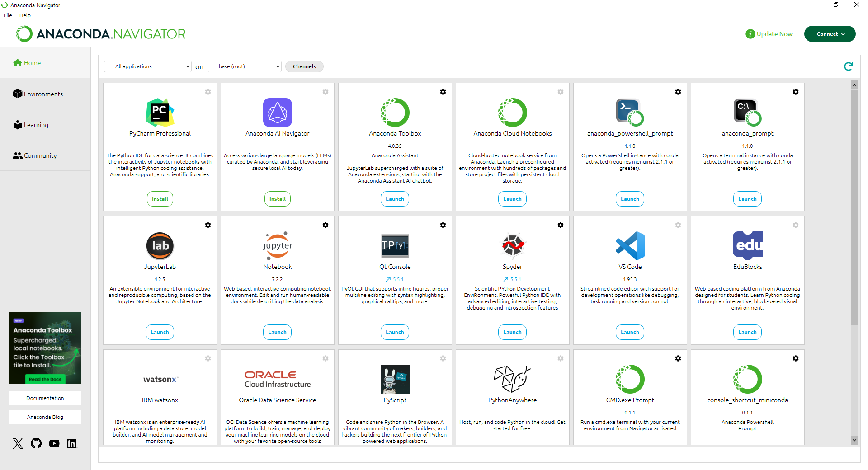This screenshot has width=868, height=470.
Task: Click the Oracle Cloud Infrastructure logo
Action: 278,379
